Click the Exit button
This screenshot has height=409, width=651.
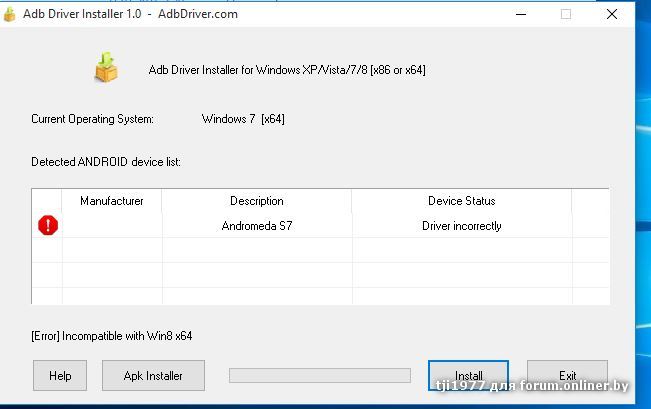[x=567, y=376]
